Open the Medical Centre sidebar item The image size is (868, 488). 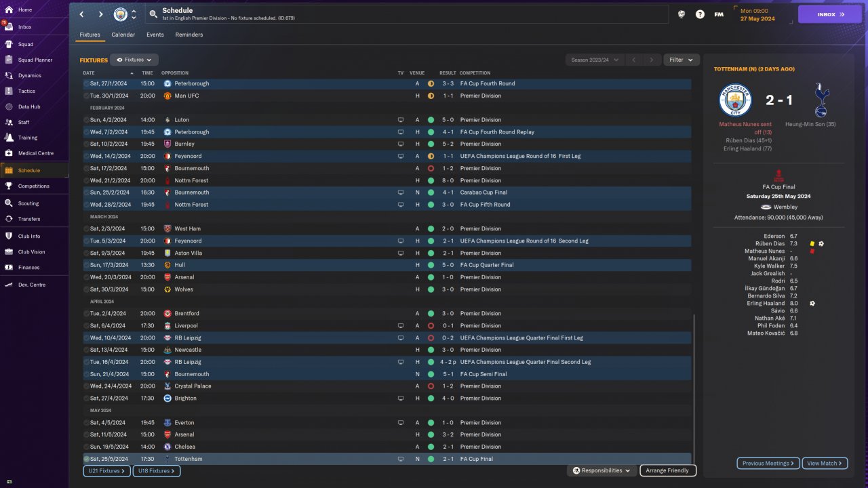coord(34,153)
